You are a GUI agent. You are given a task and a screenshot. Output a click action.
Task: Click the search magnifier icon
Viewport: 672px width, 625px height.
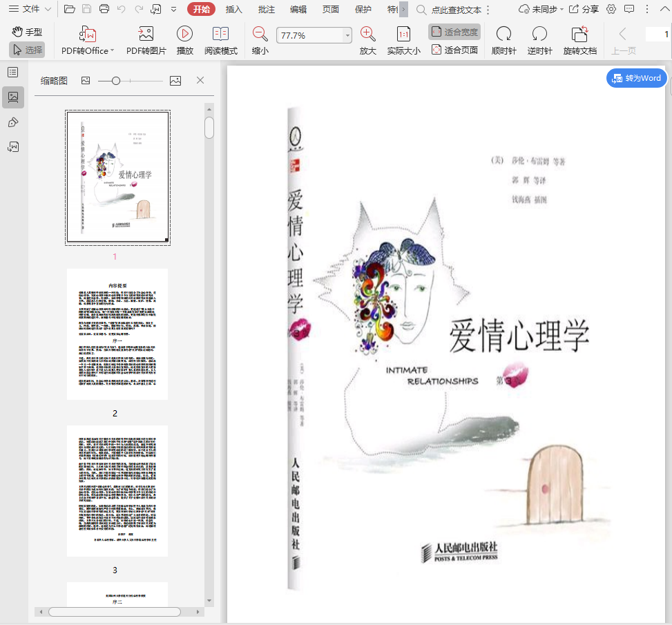pos(421,10)
